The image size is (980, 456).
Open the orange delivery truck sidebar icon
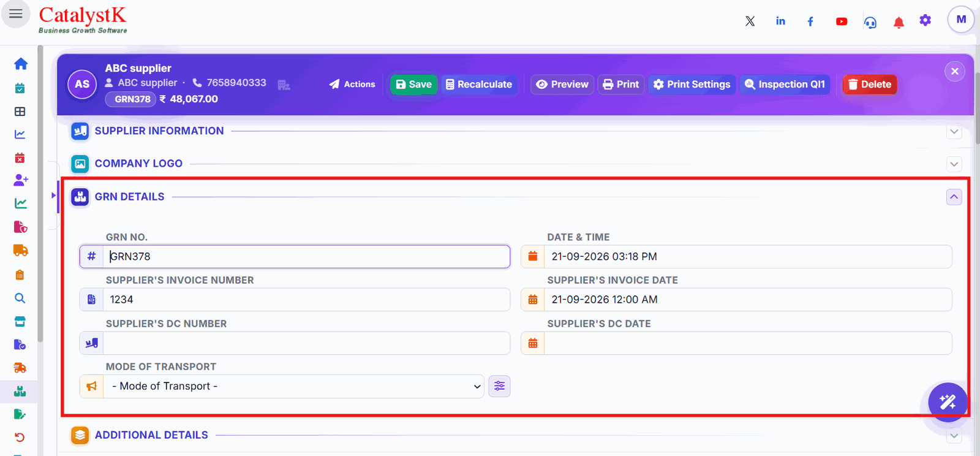click(20, 250)
